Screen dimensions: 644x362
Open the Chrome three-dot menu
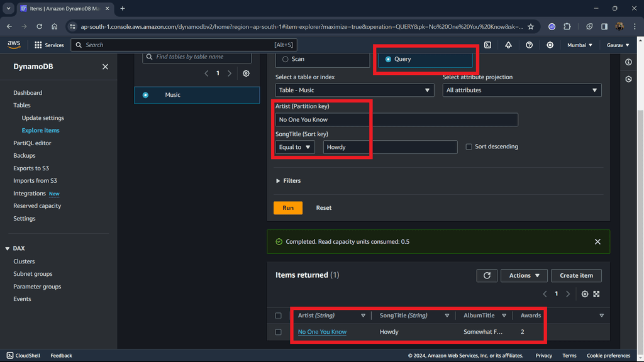coord(635,26)
